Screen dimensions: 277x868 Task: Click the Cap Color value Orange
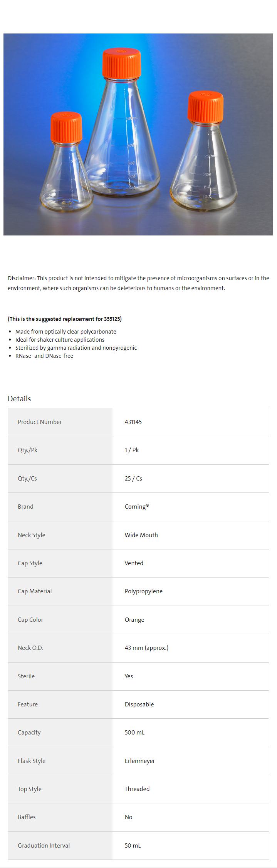[x=134, y=620]
